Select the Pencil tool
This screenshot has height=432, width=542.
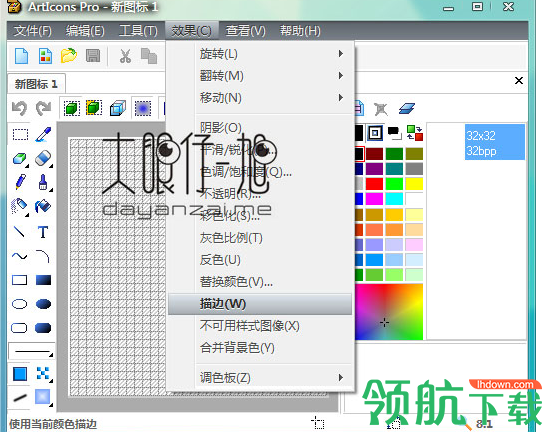[20, 182]
